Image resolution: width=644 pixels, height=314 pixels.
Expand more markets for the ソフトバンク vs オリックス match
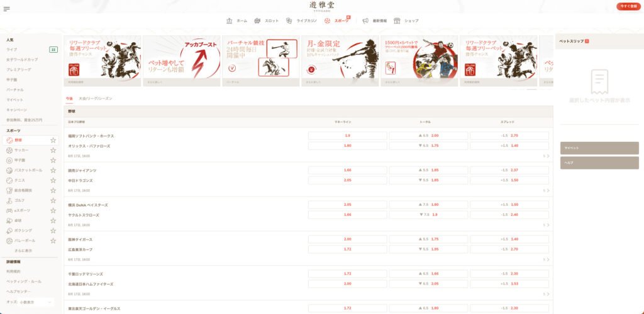(547, 156)
